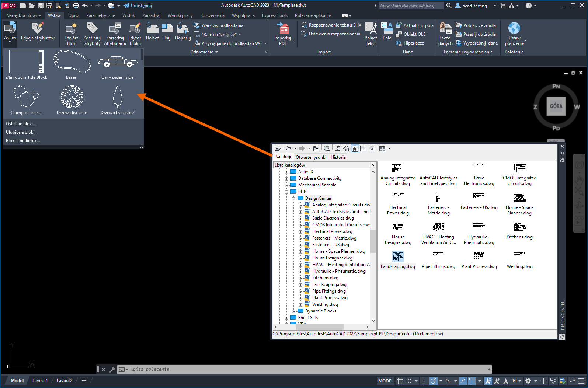The height and width of the screenshot is (388, 588).
Task: Toggle the Preview pane button in DesignCenter
Action: (x=363, y=148)
